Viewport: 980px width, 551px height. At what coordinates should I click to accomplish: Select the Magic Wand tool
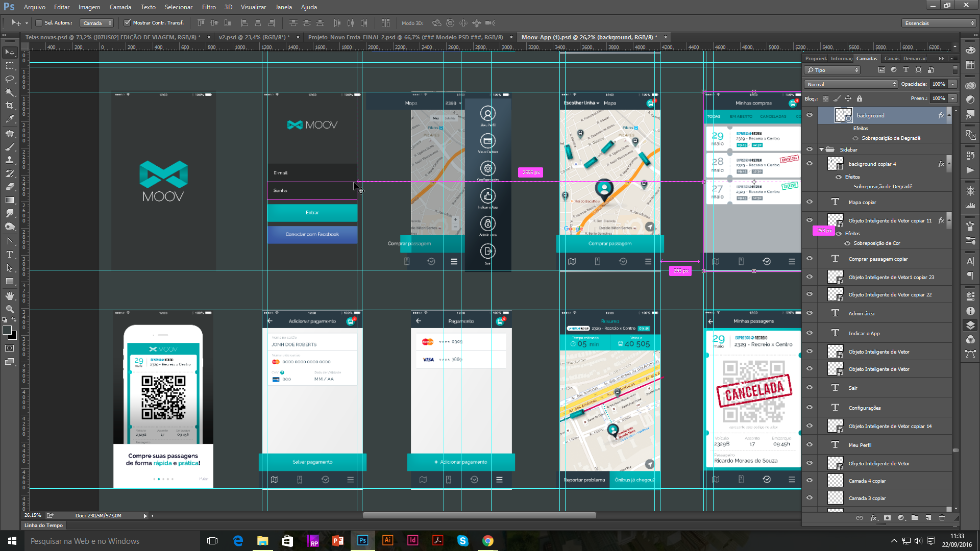pyautogui.click(x=10, y=92)
